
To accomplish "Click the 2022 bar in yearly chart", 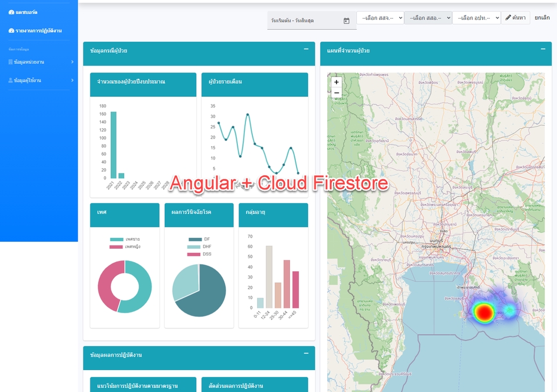I will click(x=121, y=176).
